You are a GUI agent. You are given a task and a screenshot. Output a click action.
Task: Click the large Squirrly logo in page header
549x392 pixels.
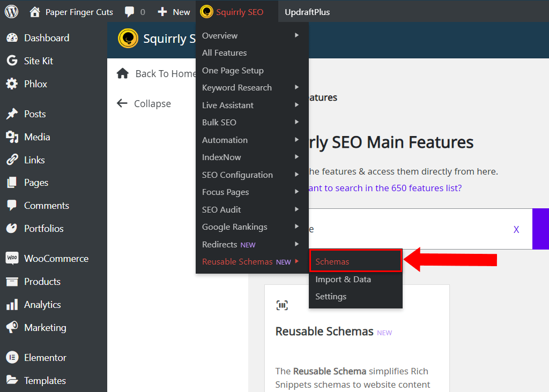[x=128, y=38]
